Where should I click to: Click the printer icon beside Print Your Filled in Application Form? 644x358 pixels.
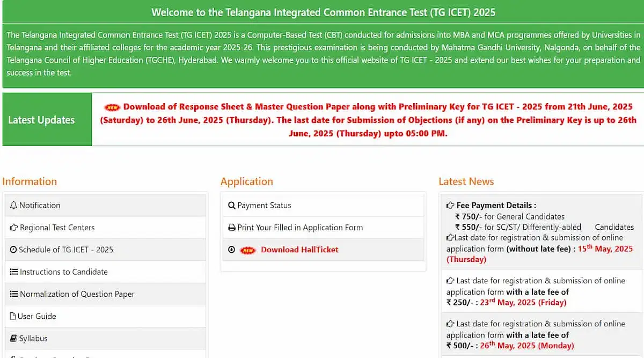[232, 228]
